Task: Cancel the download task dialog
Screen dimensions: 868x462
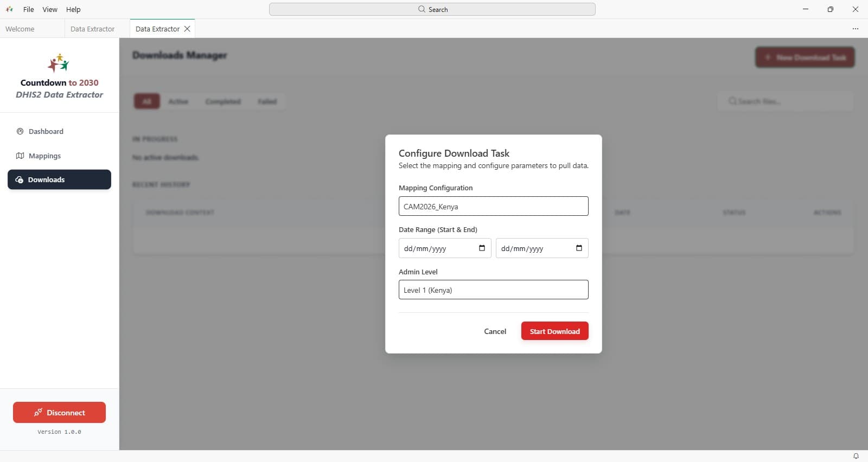Action: (495, 331)
